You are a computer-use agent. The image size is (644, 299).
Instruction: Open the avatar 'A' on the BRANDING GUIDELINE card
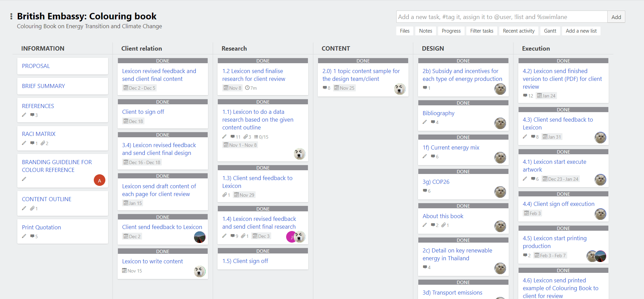point(100,180)
